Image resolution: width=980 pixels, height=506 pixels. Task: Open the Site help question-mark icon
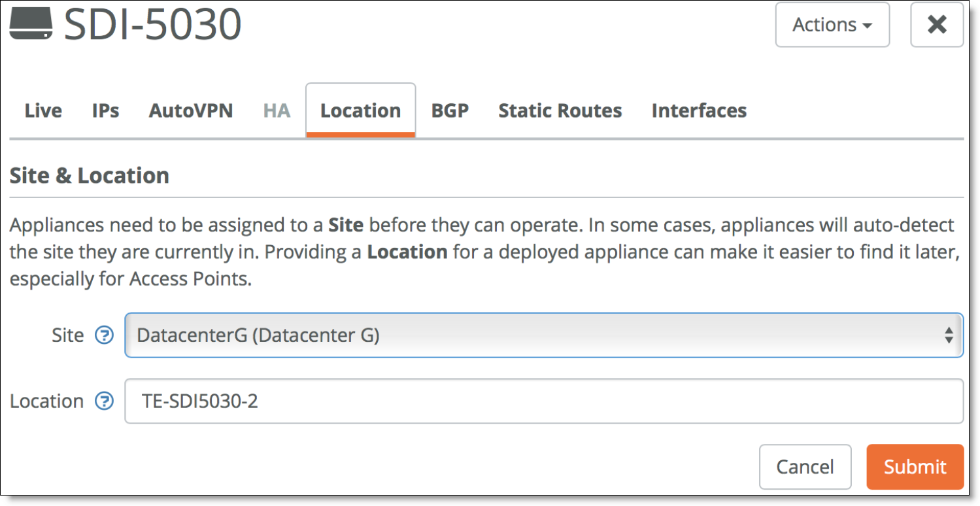pos(104,335)
